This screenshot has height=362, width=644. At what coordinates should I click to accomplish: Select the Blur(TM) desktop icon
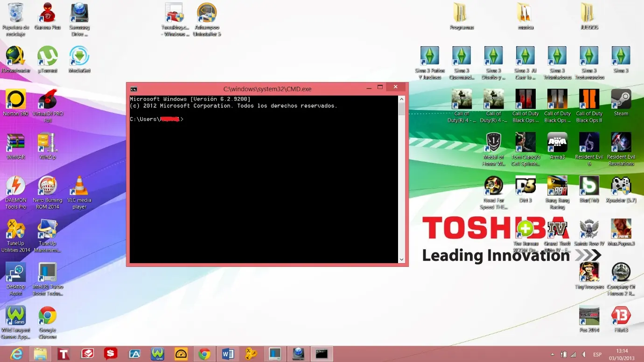[x=589, y=190]
